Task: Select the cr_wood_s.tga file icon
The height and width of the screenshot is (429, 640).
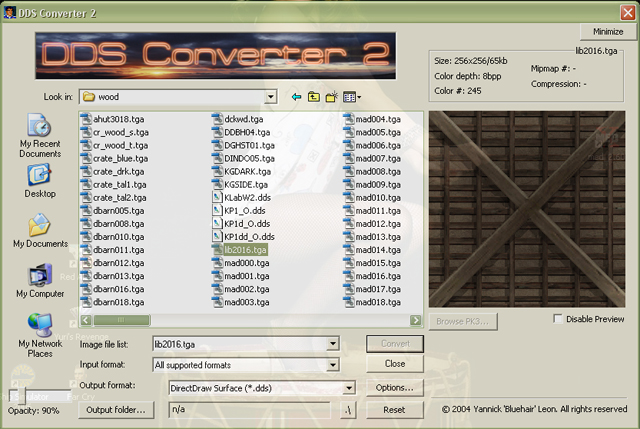Action: pos(86,132)
